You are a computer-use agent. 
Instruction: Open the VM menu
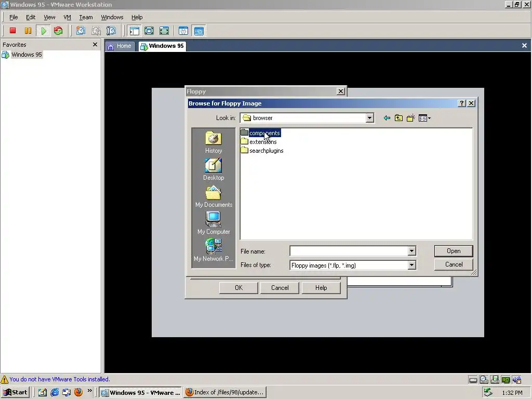(67, 17)
